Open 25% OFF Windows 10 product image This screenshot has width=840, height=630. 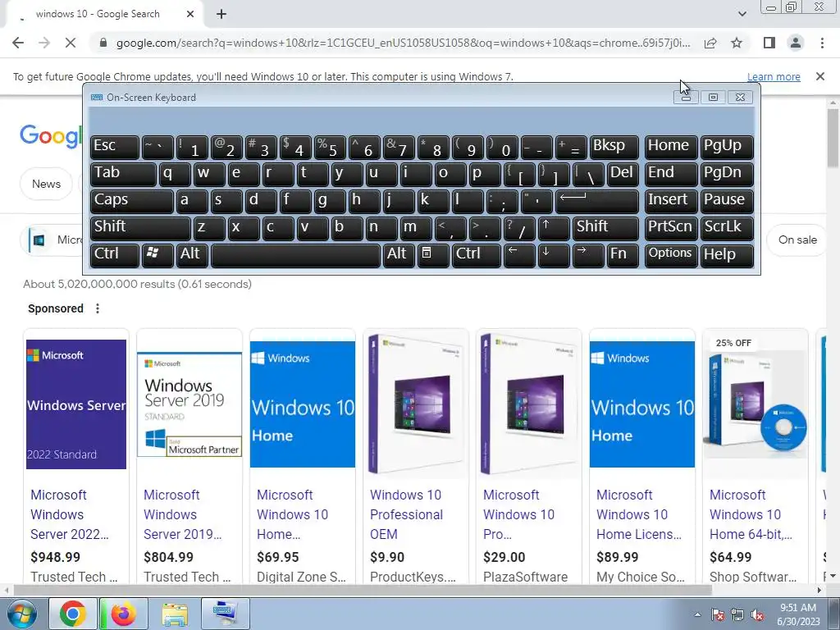click(755, 404)
